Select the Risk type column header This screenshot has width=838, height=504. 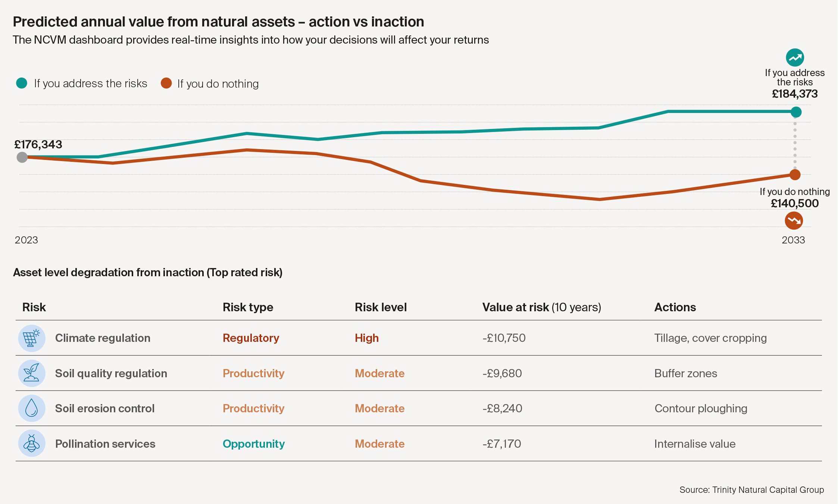[x=248, y=307]
